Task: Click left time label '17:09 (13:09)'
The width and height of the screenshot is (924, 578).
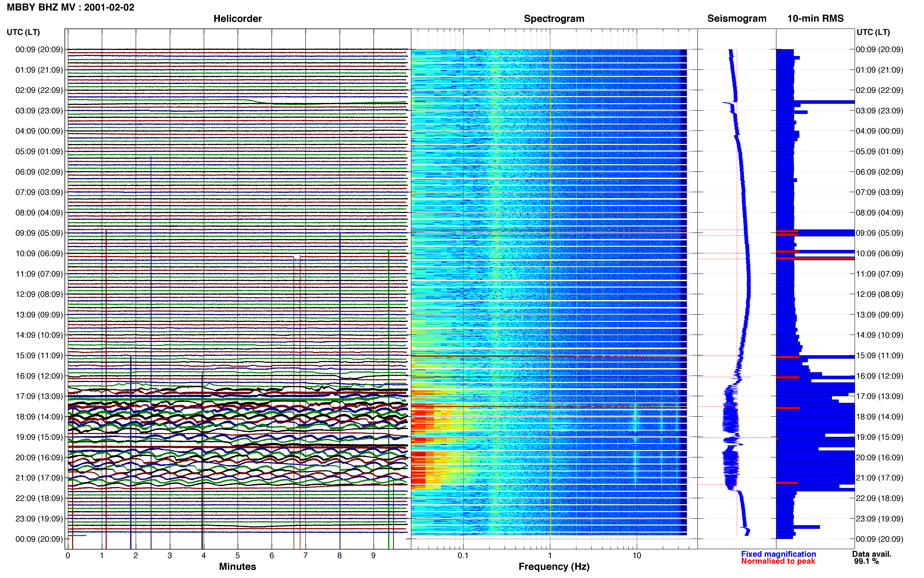Action: [39, 396]
